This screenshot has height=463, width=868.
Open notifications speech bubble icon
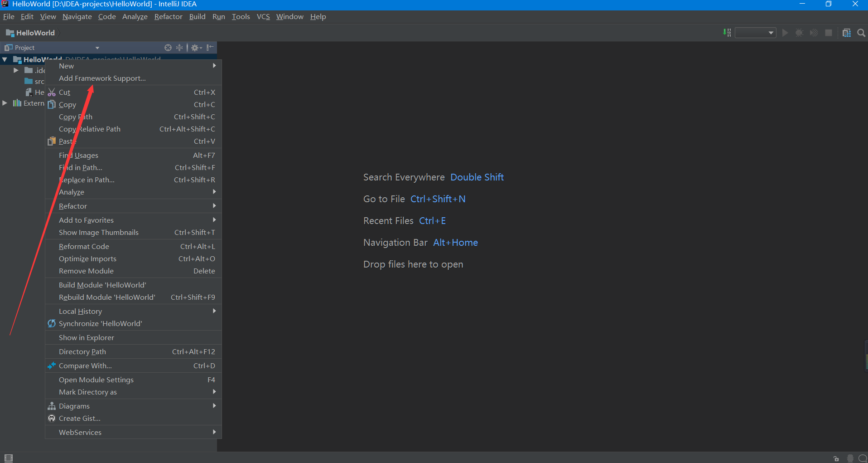coord(863,458)
